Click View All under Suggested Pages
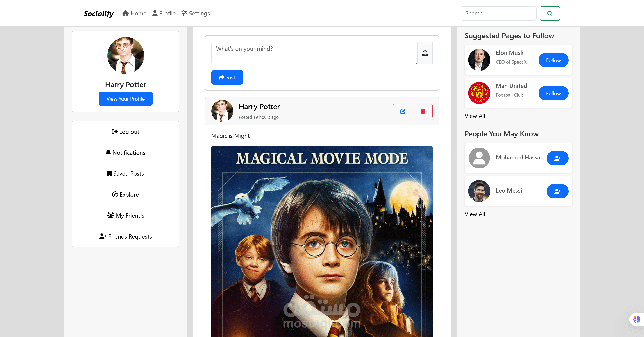Screen dimensions: 644x337 (x=475, y=116)
